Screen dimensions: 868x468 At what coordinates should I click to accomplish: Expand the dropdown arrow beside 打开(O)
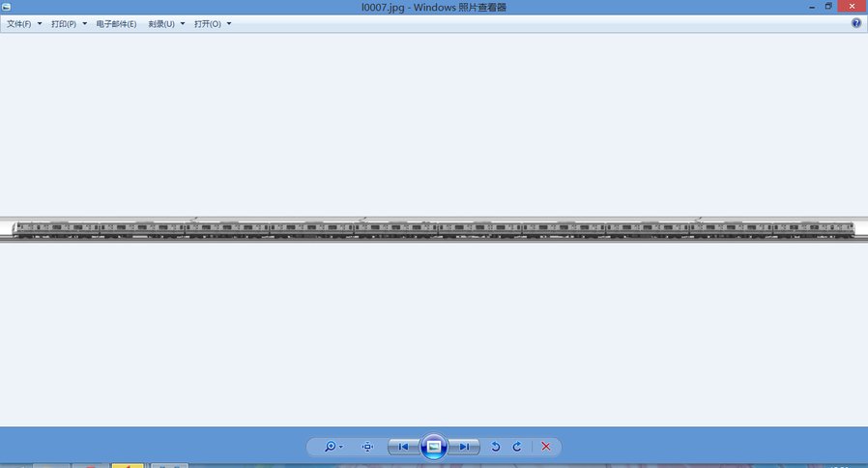click(229, 23)
